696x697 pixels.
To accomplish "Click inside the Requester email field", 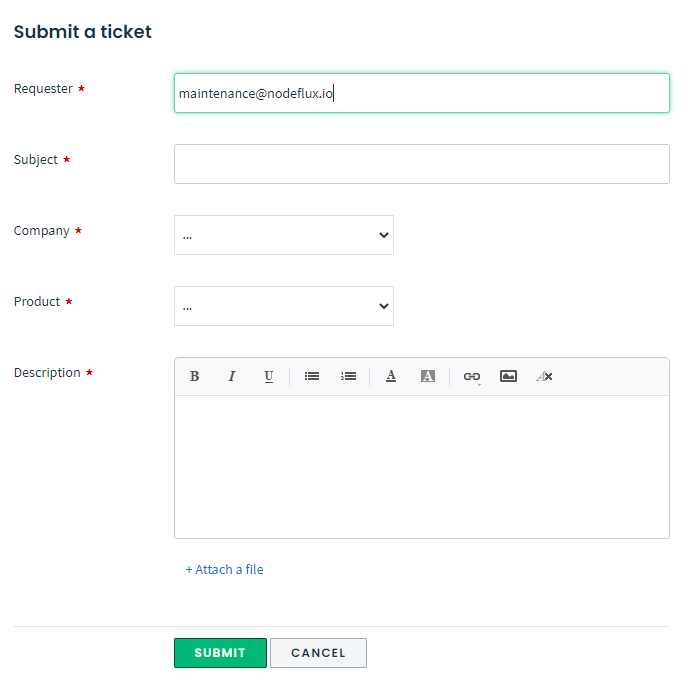I will [x=421, y=93].
